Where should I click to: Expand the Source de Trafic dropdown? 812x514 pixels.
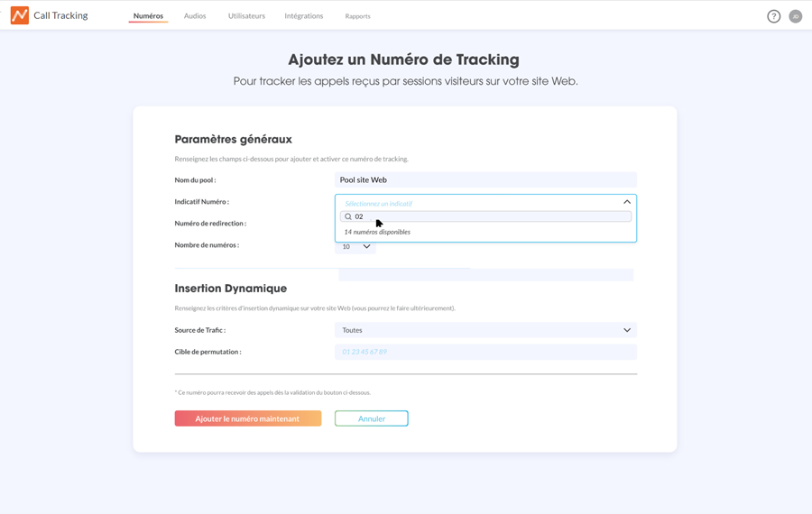pos(485,330)
